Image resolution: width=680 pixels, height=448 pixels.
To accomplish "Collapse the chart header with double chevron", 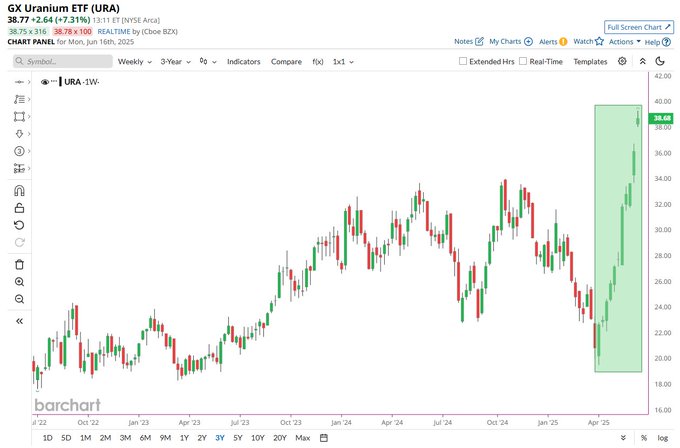I will coord(643,62).
